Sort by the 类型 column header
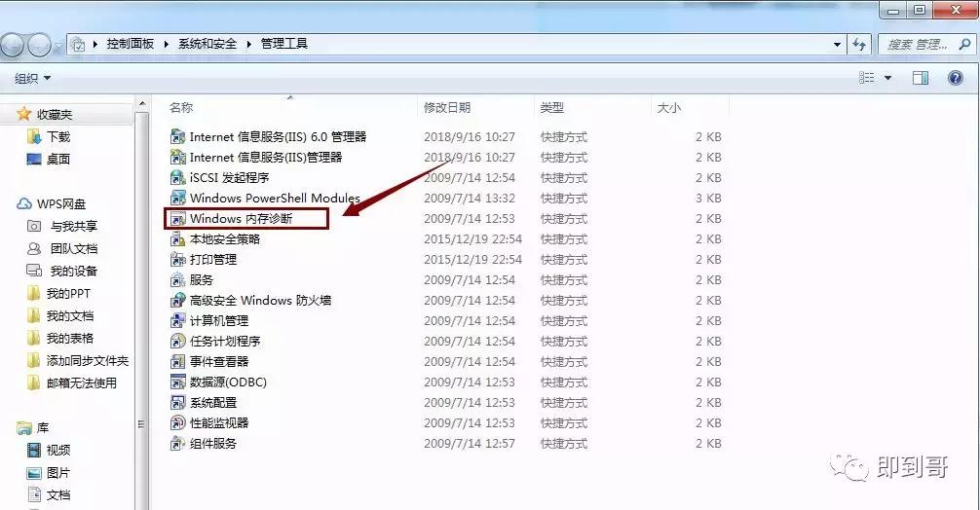 pyautogui.click(x=593, y=107)
